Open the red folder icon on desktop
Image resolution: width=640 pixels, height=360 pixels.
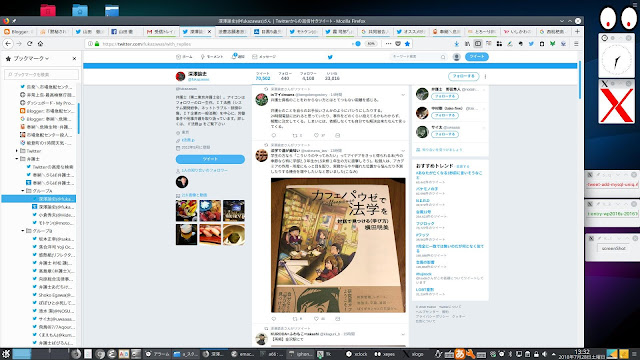click(48, 10)
